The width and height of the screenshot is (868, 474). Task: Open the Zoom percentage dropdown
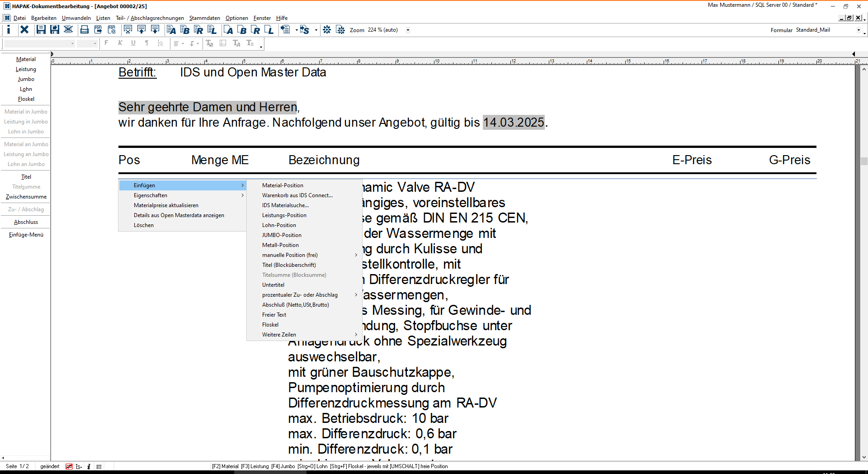pos(408,30)
